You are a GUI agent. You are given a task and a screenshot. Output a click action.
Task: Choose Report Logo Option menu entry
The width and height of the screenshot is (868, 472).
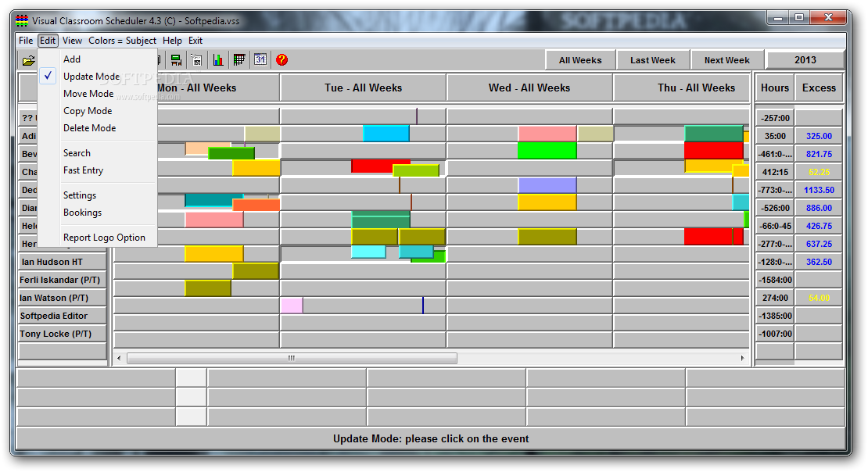tap(104, 238)
